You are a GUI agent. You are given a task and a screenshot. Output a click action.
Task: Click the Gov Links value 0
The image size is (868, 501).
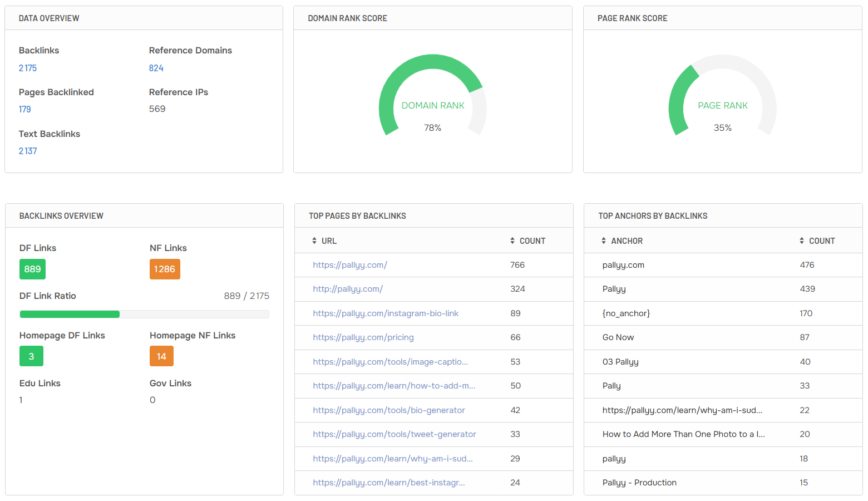(152, 400)
